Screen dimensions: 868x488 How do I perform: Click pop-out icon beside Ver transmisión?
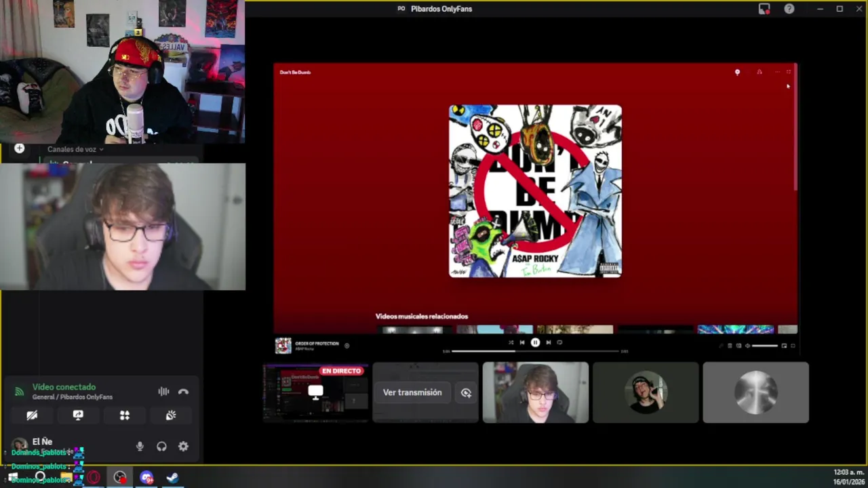pos(466,392)
